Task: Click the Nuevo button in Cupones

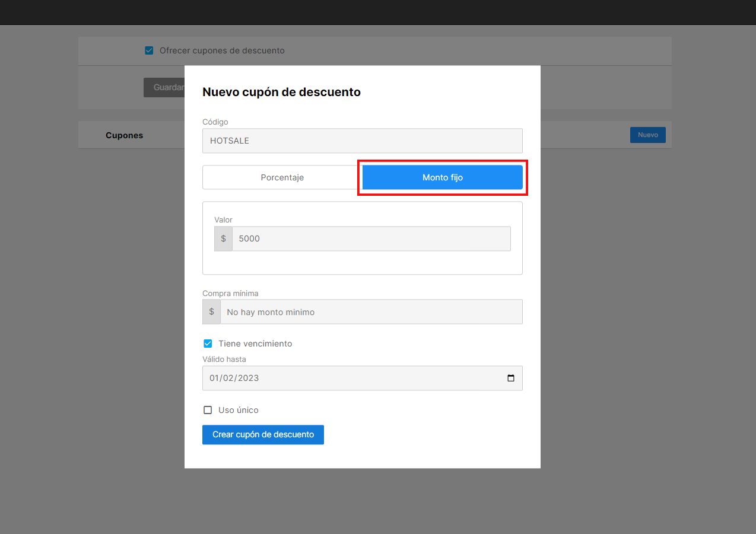Action: (648, 135)
